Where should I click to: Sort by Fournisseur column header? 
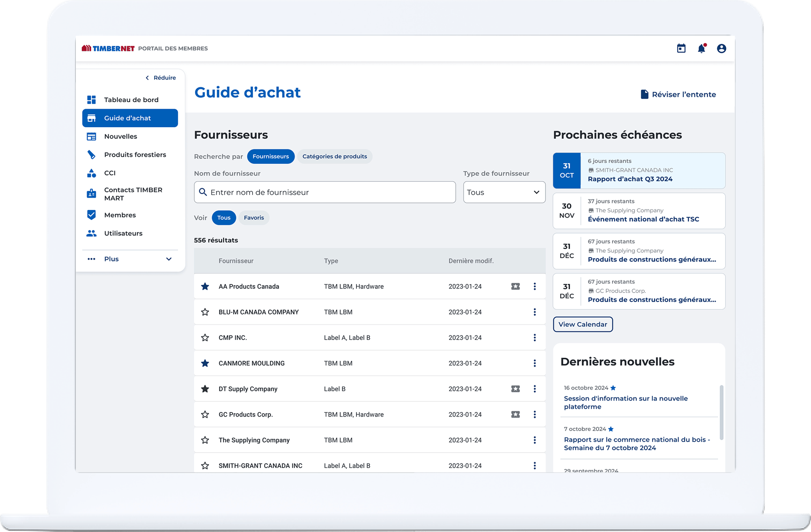[236, 261]
